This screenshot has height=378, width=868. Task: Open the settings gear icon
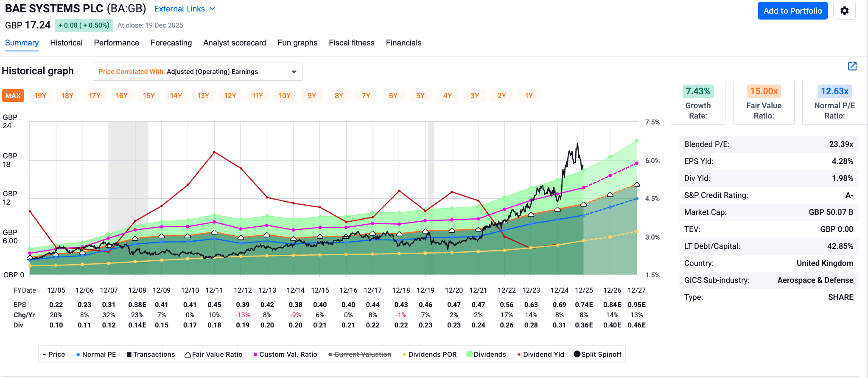pos(844,11)
